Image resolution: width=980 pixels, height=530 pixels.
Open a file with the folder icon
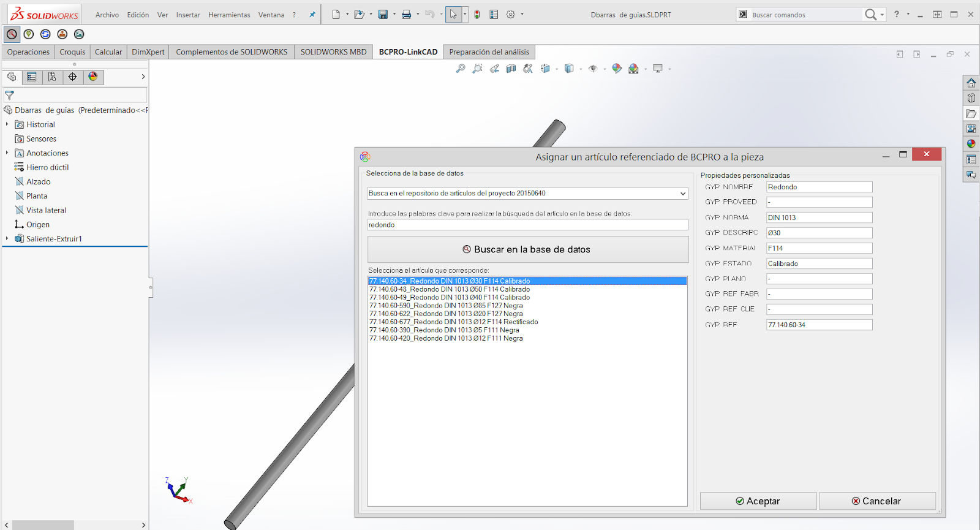[360, 14]
